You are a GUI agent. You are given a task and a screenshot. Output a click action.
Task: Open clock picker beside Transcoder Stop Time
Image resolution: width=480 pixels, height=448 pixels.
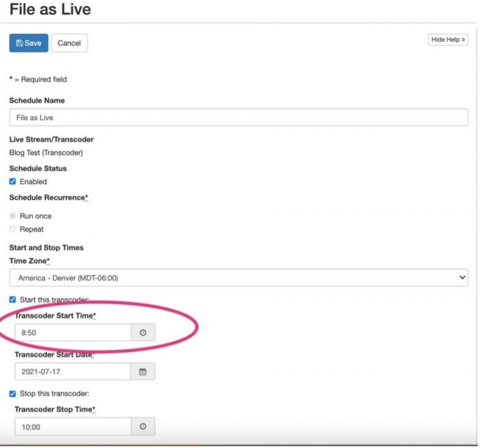click(143, 426)
